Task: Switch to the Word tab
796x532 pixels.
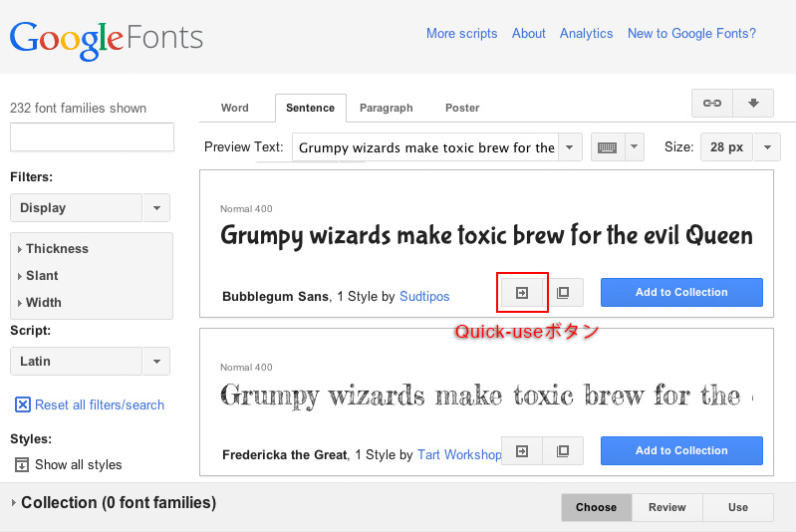Action: pyautogui.click(x=234, y=108)
